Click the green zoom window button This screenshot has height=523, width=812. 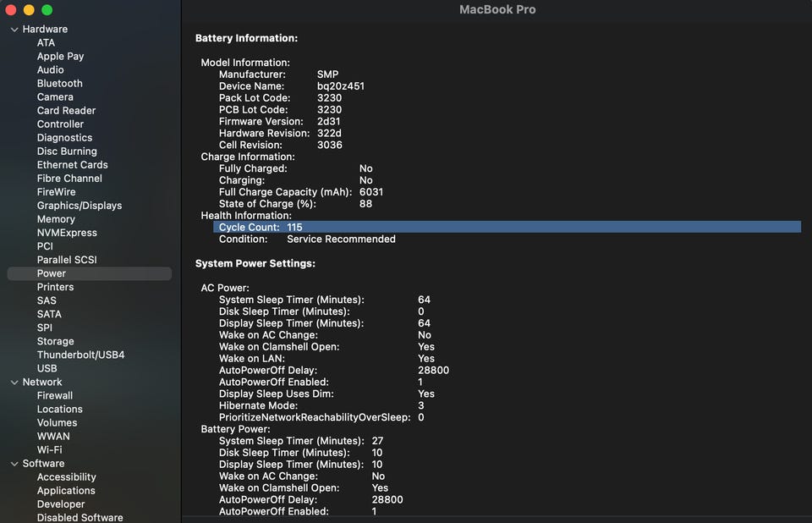[x=47, y=10]
